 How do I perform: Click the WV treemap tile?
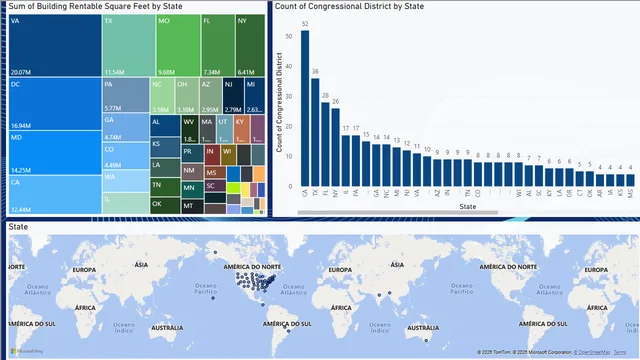click(190, 129)
